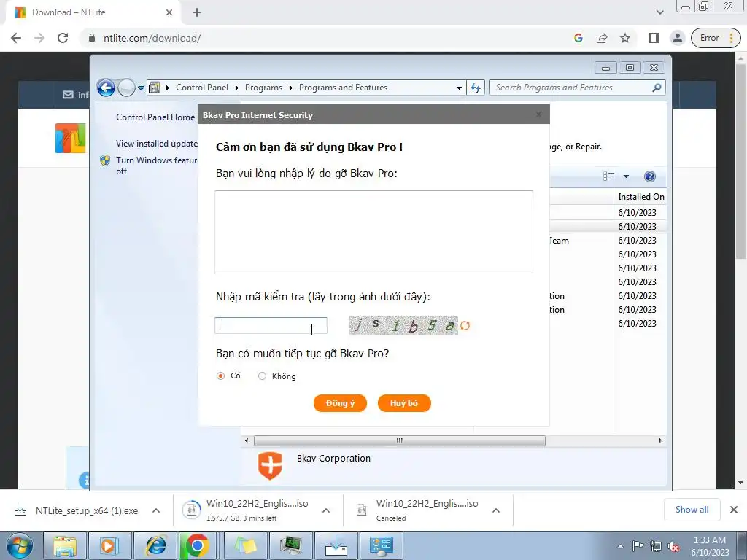Click the programs list scroll right arrow
This screenshot has width=747, height=560.
[x=660, y=440]
